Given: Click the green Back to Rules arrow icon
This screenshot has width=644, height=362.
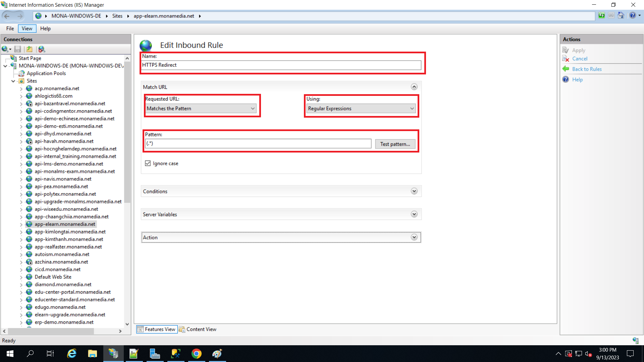Looking at the screenshot, I should [x=566, y=69].
